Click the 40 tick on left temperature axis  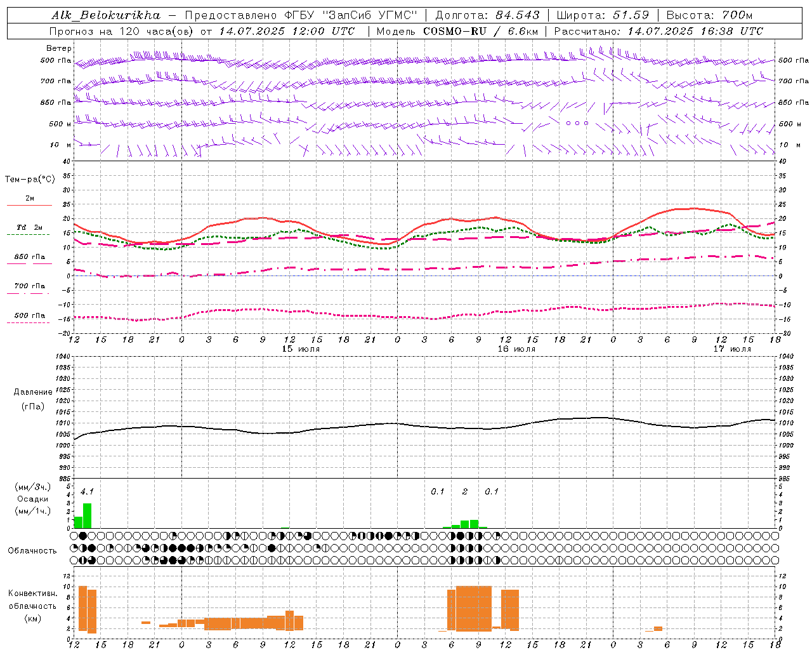(66, 161)
